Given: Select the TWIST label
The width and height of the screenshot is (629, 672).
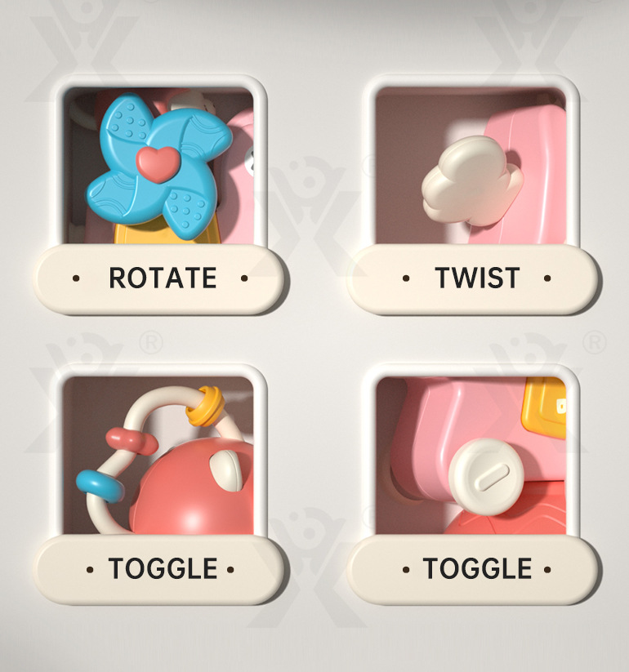Looking at the screenshot, I should tap(477, 278).
